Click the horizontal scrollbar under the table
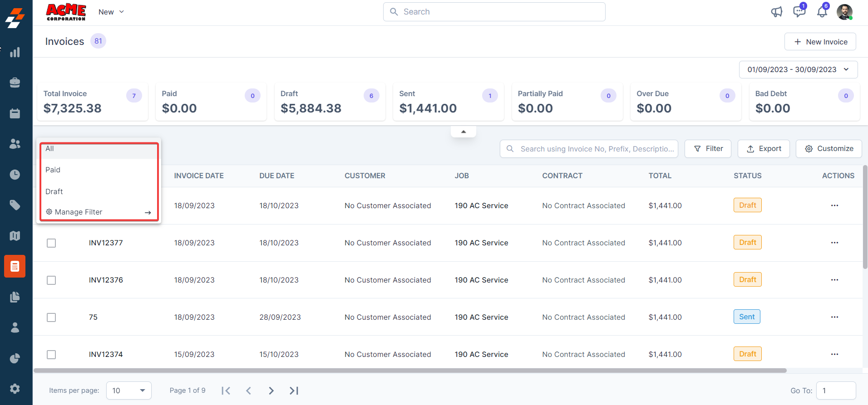The height and width of the screenshot is (405, 868). click(409, 371)
